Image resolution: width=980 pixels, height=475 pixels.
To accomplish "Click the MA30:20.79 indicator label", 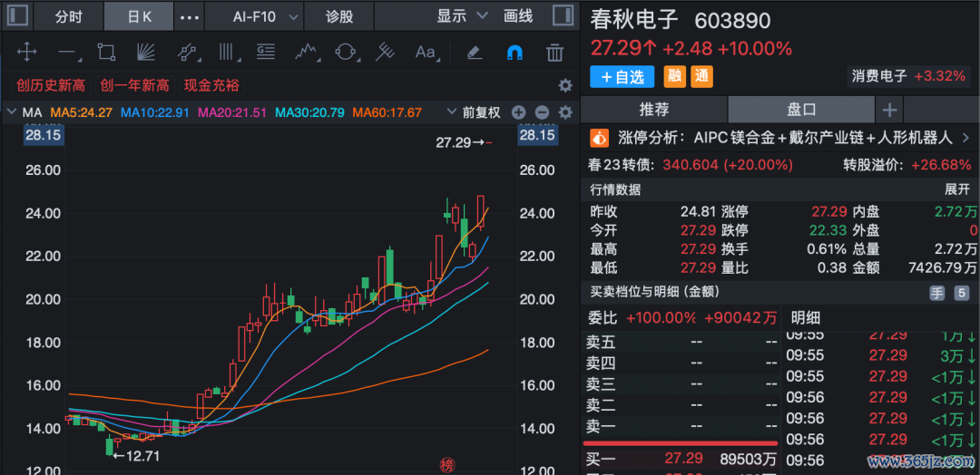I will click(310, 113).
